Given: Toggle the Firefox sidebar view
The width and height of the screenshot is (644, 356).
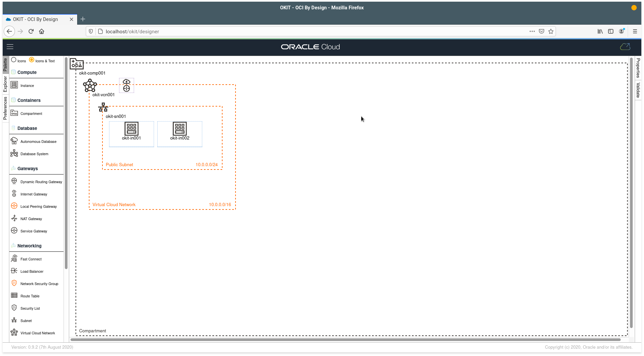Looking at the screenshot, I should pyautogui.click(x=611, y=31).
